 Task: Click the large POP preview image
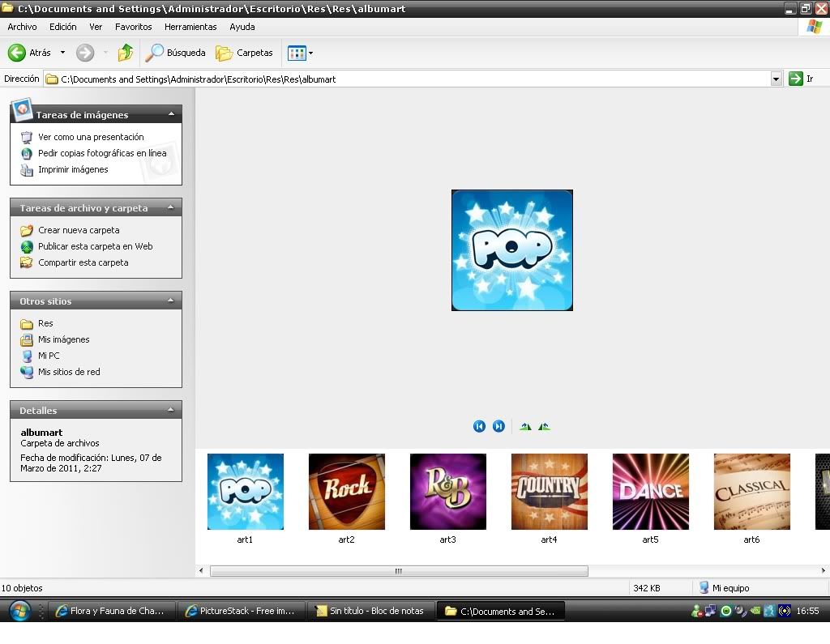[x=512, y=250]
